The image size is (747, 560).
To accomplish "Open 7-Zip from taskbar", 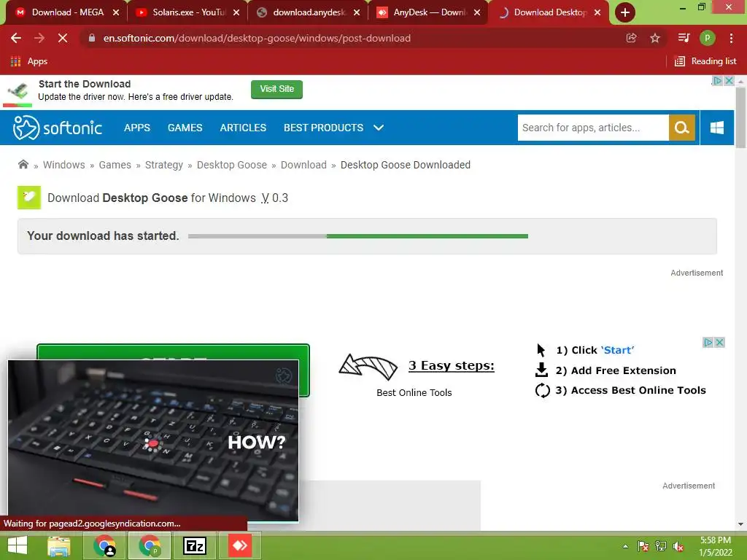I will [x=194, y=545].
